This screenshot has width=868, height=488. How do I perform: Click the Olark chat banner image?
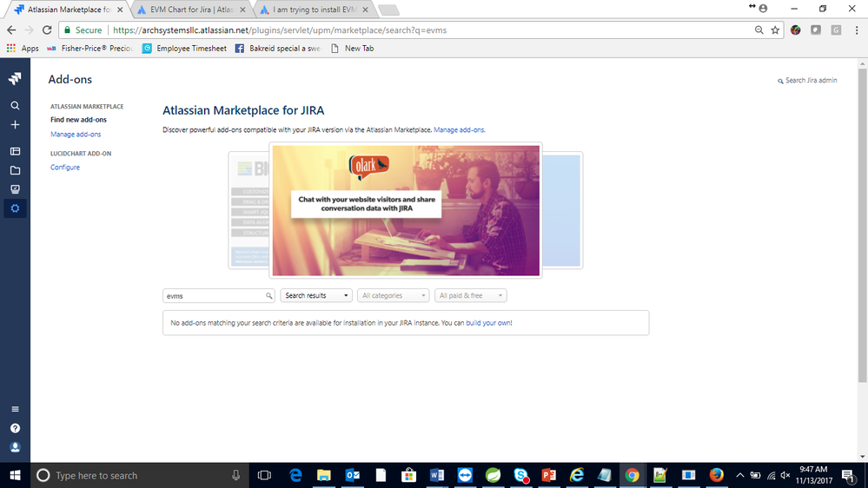click(x=406, y=210)
